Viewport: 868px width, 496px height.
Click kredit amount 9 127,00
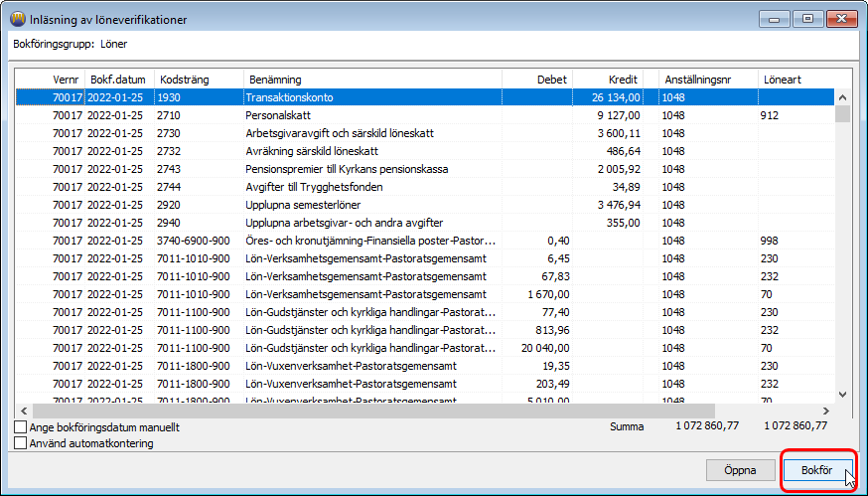(x=619, y=115)
